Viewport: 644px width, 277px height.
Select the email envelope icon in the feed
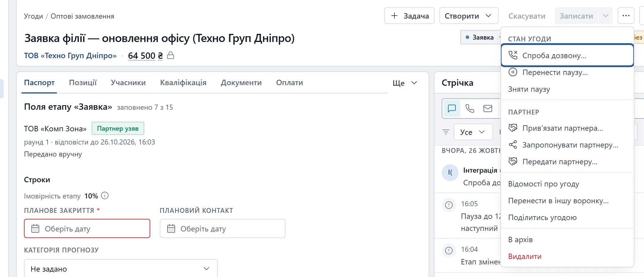(x=488, y=108)
